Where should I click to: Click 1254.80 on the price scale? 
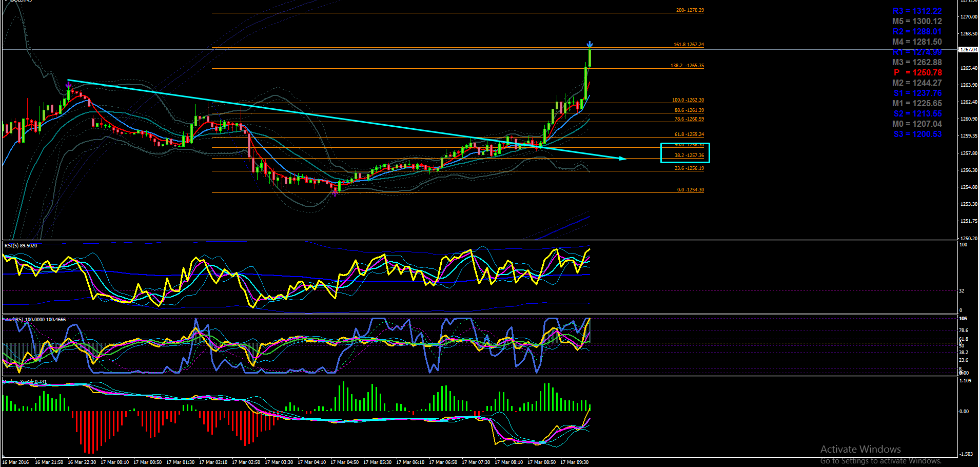point(969,187)
